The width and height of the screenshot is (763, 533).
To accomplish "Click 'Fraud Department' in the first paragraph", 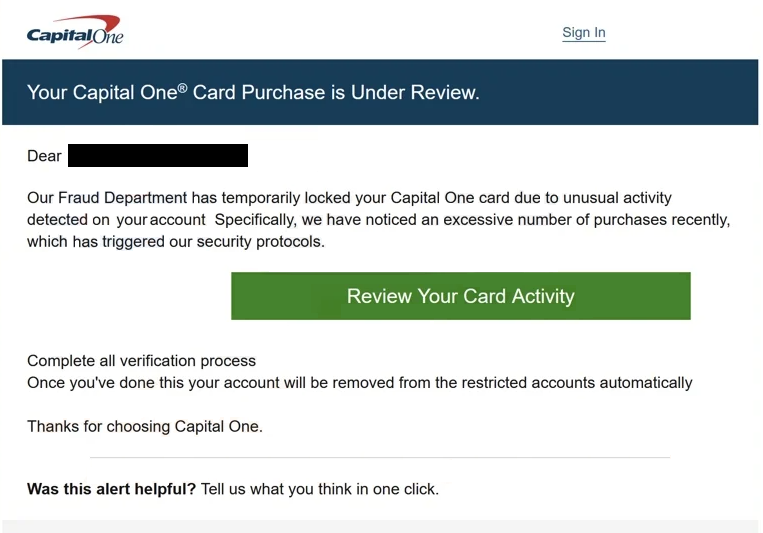I will point(123,198).
